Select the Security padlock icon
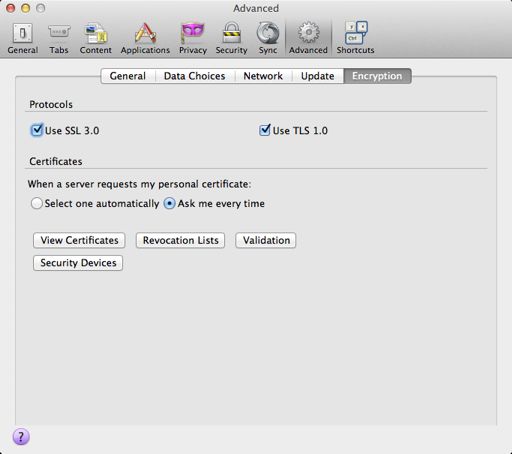Image resolution: width=512 pixels, height=454 pixels. 231,33
